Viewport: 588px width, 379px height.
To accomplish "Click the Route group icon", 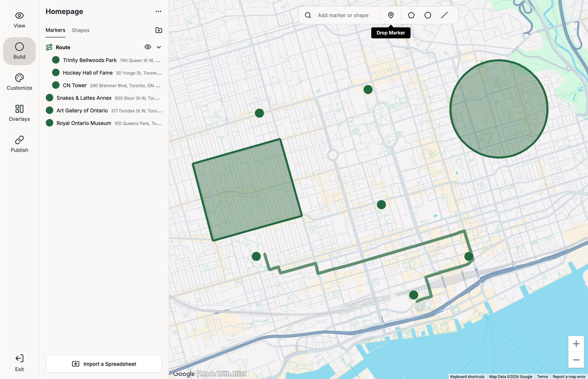I will click(49, 47).
